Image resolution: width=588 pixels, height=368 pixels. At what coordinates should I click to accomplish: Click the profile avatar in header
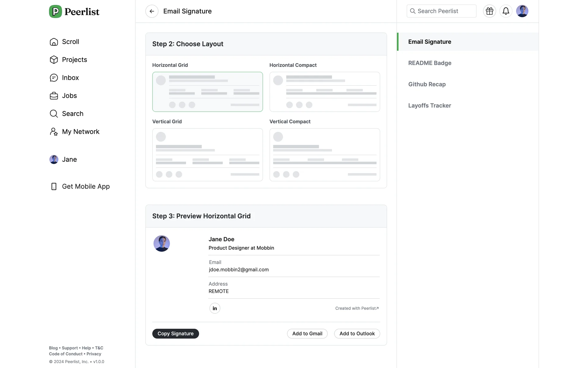pos(522,11)
